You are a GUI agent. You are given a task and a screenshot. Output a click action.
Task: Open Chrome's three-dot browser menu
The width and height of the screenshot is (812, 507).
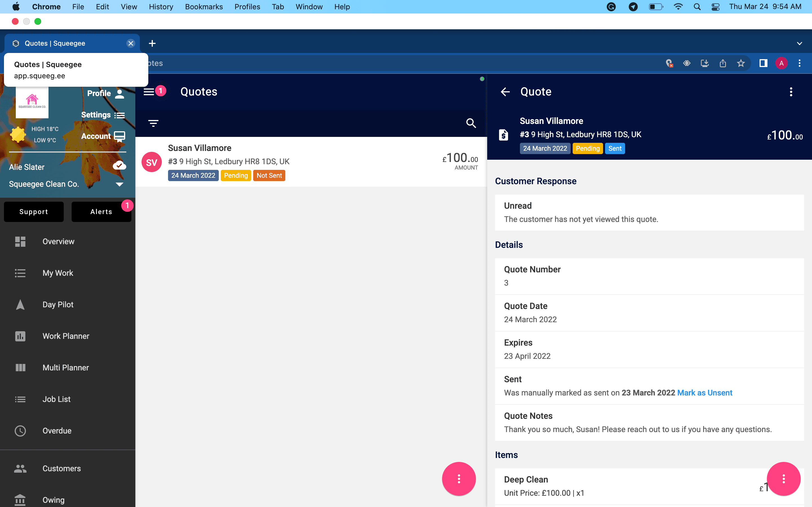pyautogui.click(x=800, y=63)
